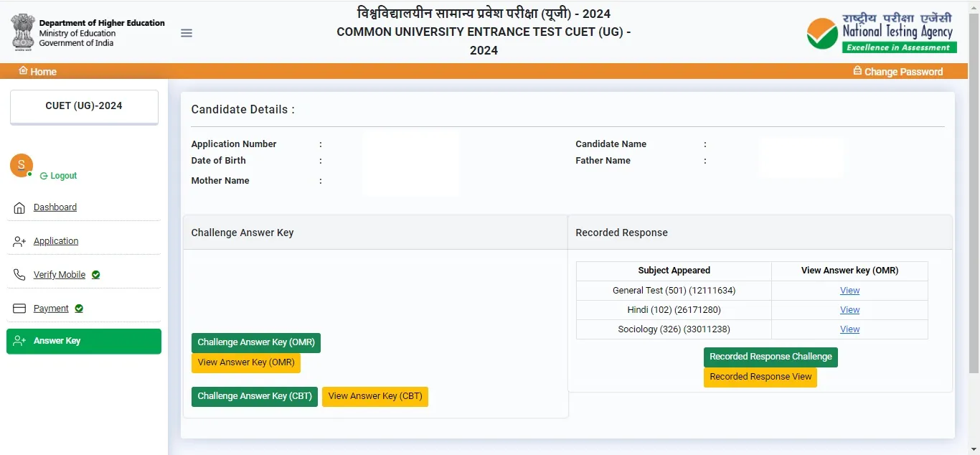Click the Candidate Name label
The height and width of the screenshot is (455, 980).
[x=611, y=144]
